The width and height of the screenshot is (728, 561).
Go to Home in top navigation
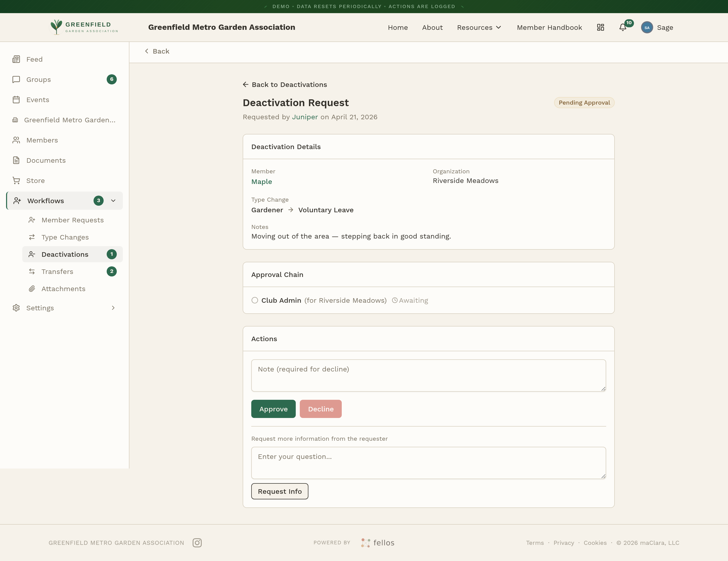coord(398,28)
